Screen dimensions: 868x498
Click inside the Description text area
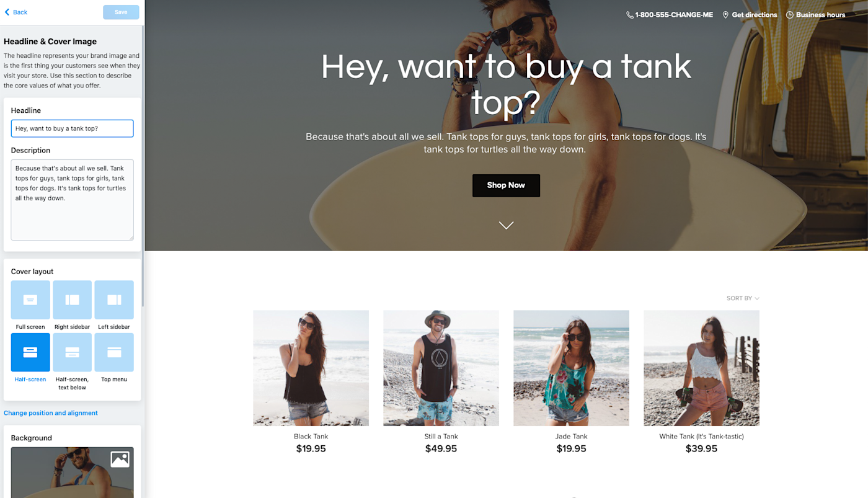pos(72,200)
